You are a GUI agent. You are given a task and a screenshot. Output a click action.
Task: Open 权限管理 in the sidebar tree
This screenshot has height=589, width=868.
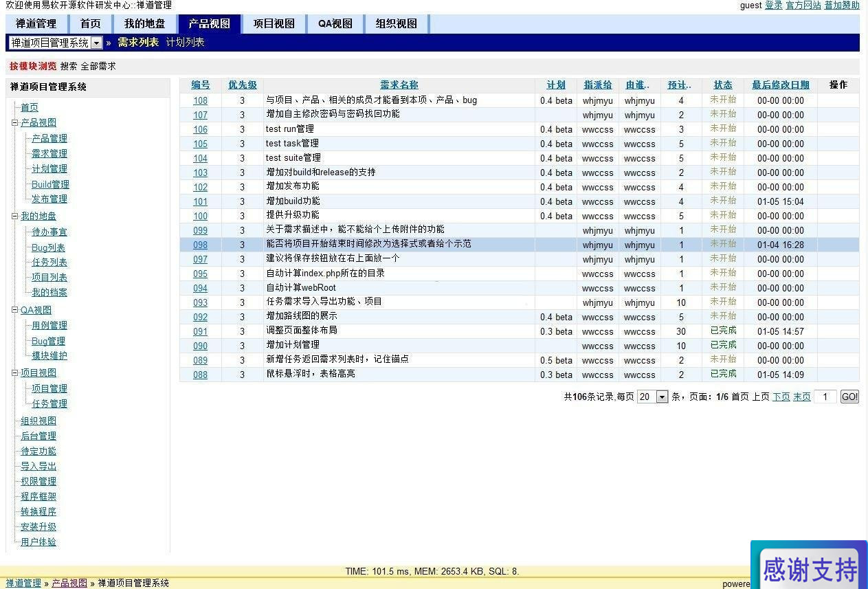(x=38, y=482)
